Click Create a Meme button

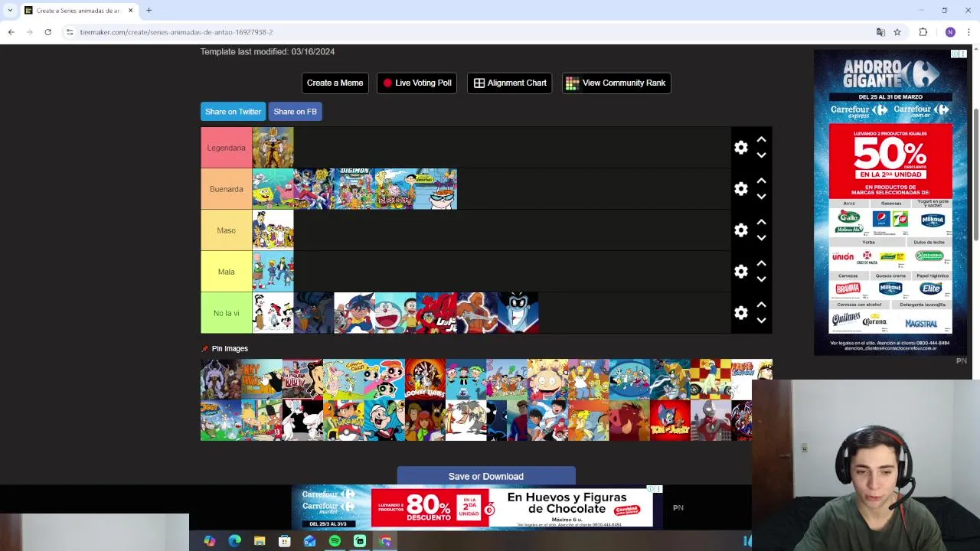click(x=335, y=83)
